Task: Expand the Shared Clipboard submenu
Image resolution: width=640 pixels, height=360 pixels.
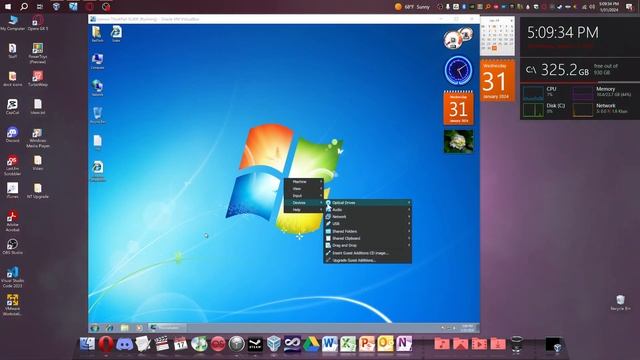Action: 367,238
